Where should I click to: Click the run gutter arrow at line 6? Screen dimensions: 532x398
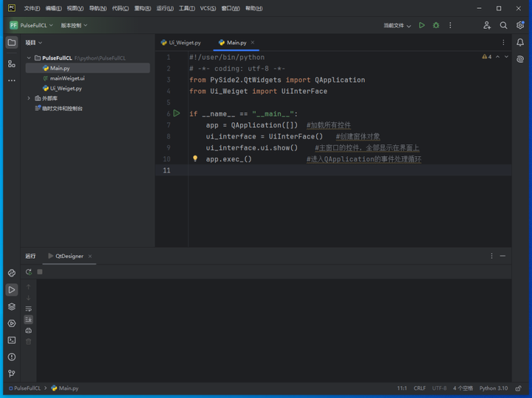click(x=177, y=113)
